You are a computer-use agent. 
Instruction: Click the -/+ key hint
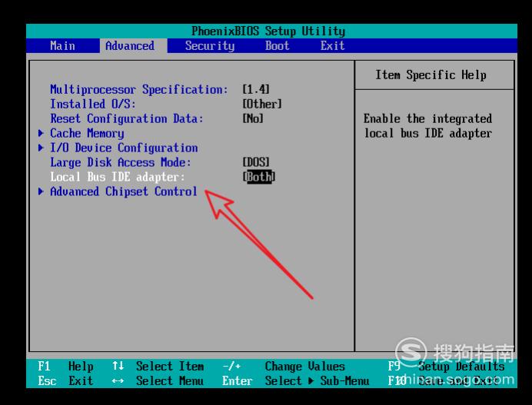tap(231, 367)
